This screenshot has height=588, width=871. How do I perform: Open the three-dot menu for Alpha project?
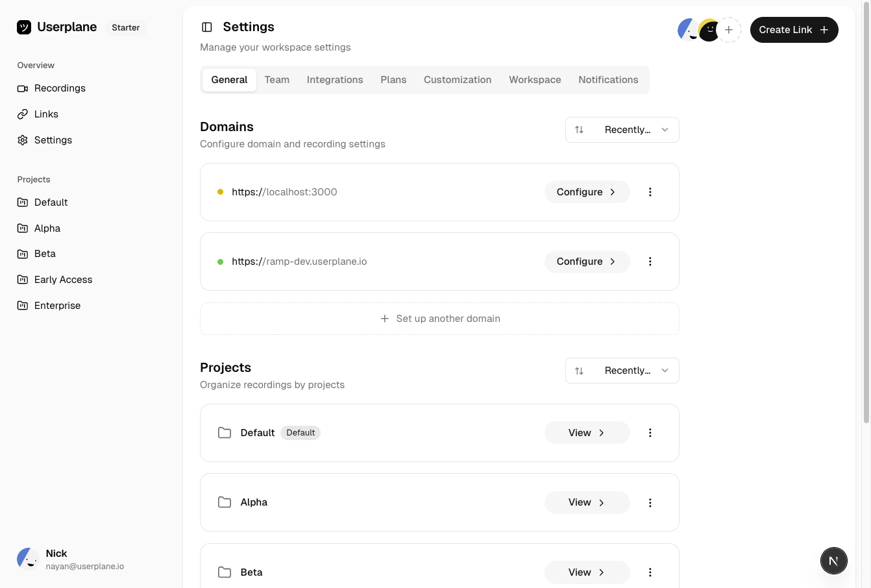pyautogui.click(x=650, y=503)
